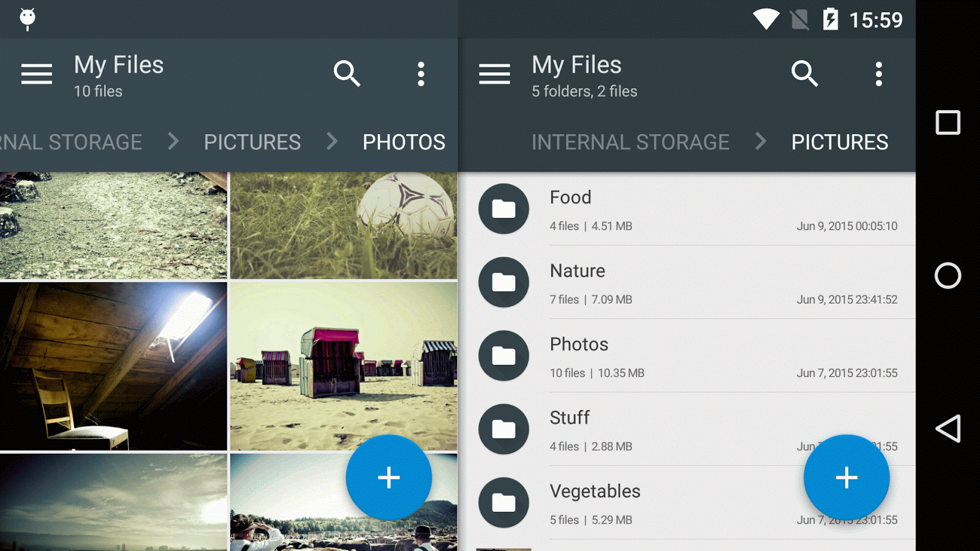The width and height of the screenshot is (980, 551).
Task: Open the Vegetables folder
Action: coord(643,503)
